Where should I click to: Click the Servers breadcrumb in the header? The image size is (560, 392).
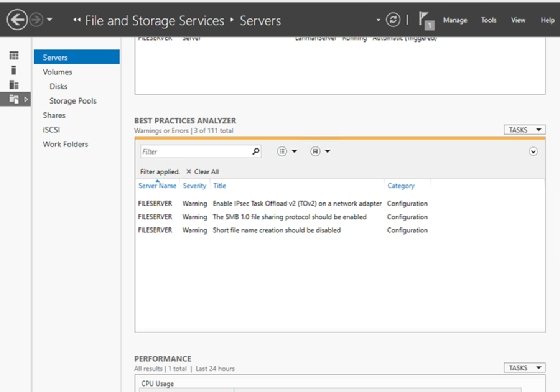point(260,21)
